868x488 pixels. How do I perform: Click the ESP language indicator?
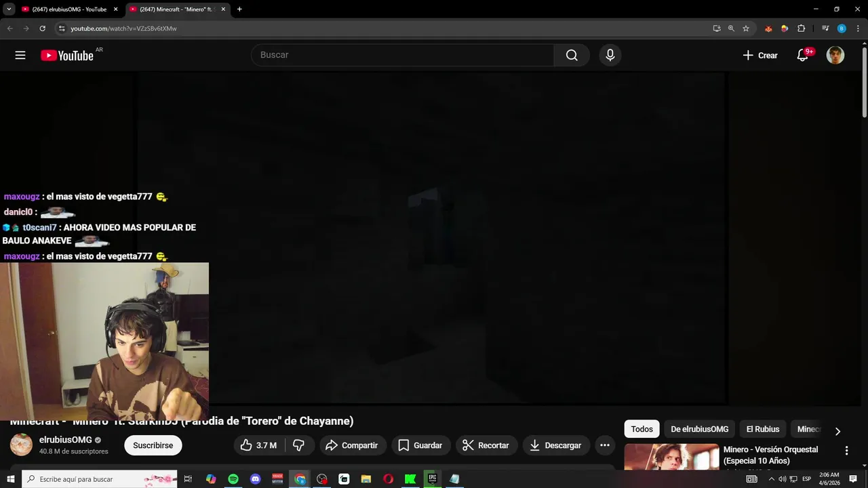[x=806, y=479]
